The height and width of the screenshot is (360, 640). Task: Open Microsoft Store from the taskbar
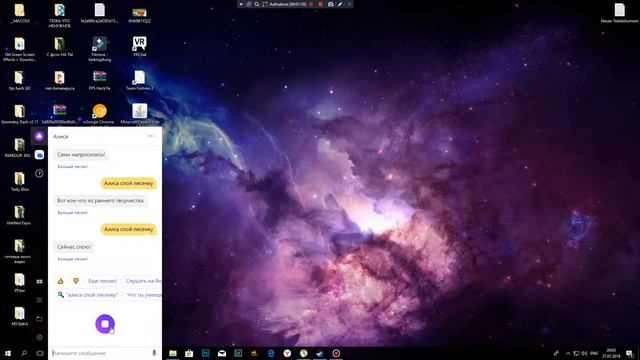(189, 353)
